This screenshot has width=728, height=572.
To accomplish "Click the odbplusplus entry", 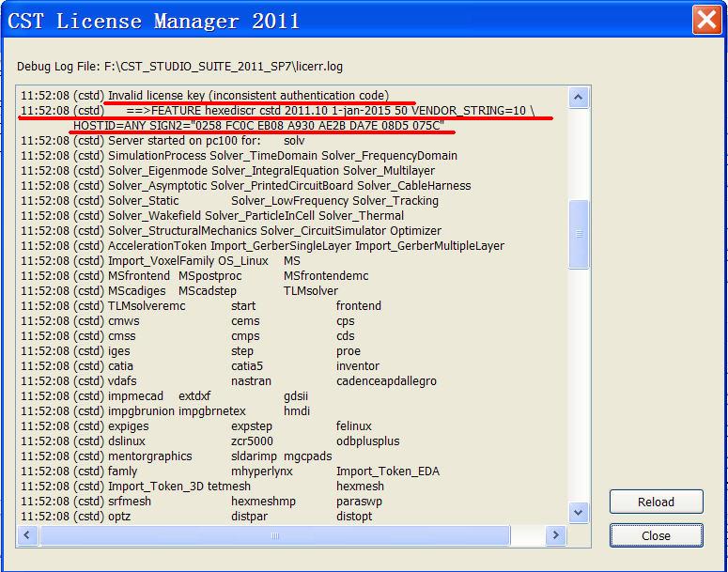I will point(367,441).
